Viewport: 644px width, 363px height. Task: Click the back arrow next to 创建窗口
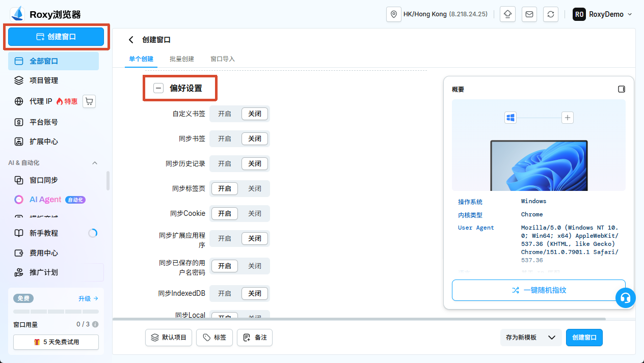click(x=131, y=40)
